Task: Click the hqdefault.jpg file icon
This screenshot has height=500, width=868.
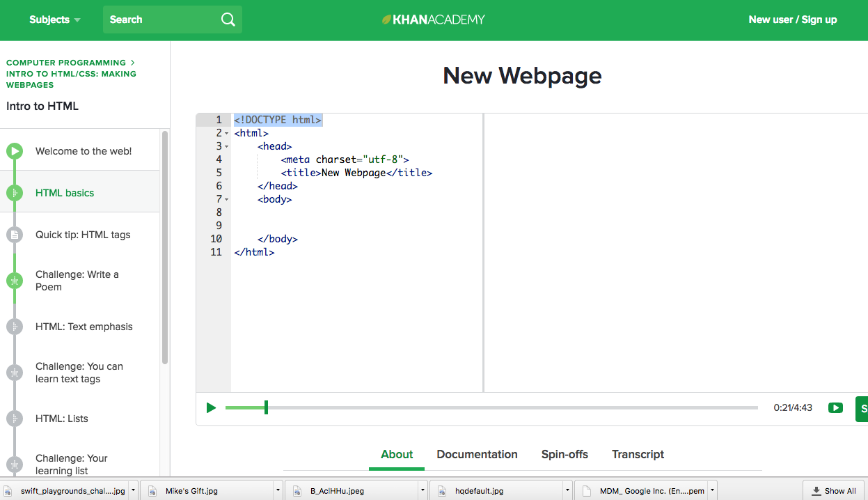Action: (442, 491)
